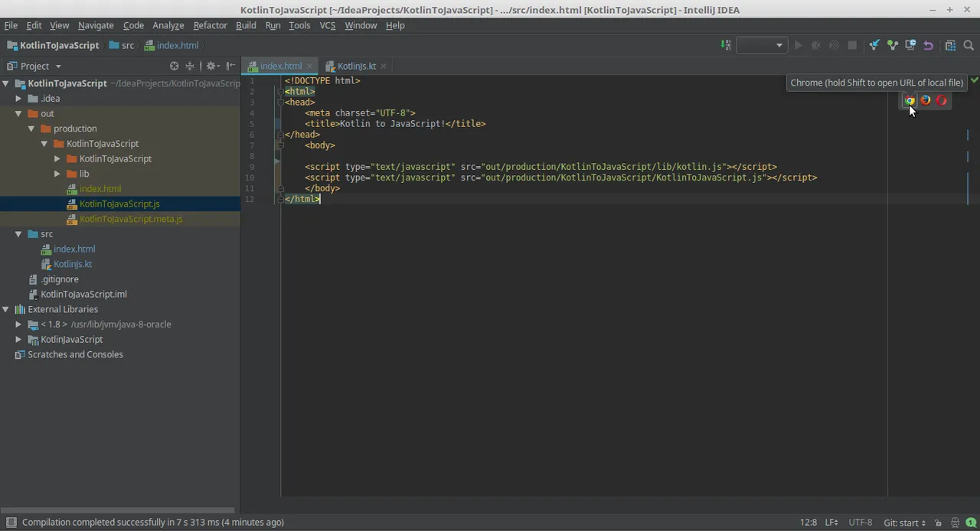Toggle read-only lock icon in status bar

(938, 523)
